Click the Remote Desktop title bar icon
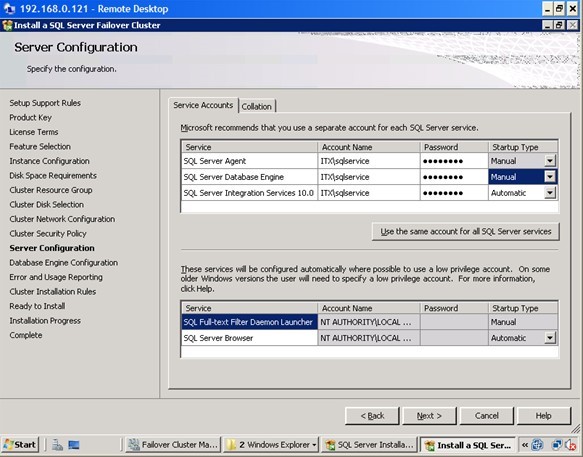Image resolution: width=583 pixels, height=457 pixels. tap(9, 9)
